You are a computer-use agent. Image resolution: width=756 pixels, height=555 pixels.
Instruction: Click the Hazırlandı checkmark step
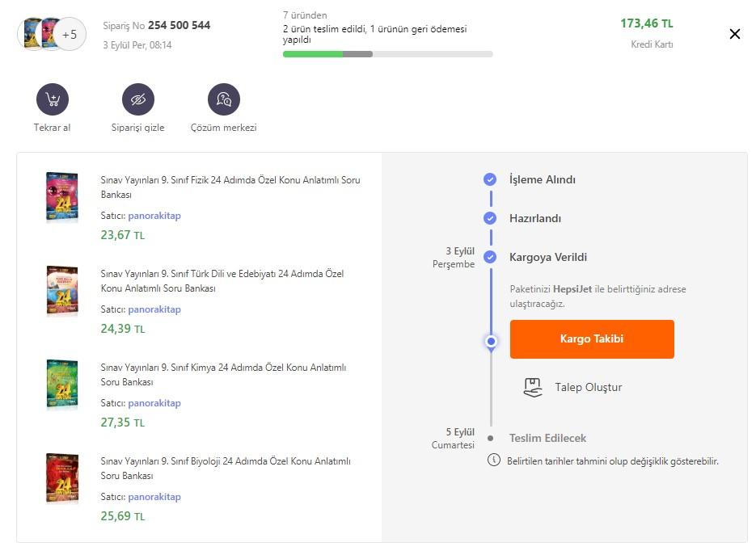coord(490,218)
